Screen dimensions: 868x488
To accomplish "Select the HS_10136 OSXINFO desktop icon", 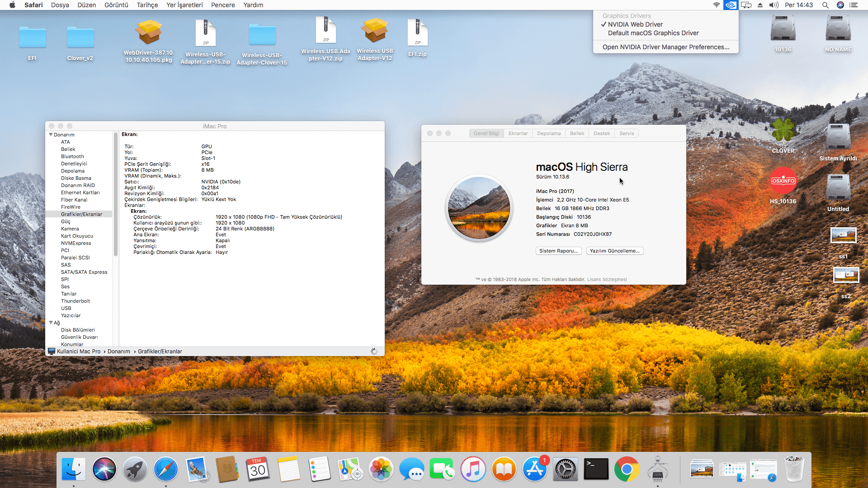I will [x=783, y=181].
